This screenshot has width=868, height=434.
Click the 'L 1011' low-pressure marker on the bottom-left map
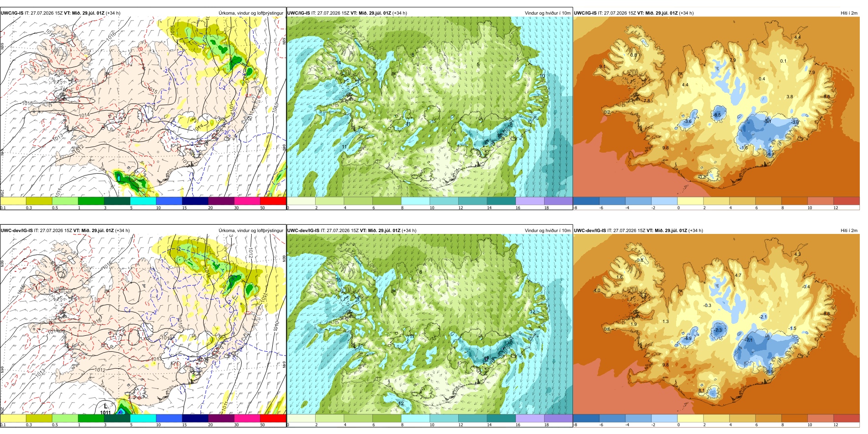[106, 409]
